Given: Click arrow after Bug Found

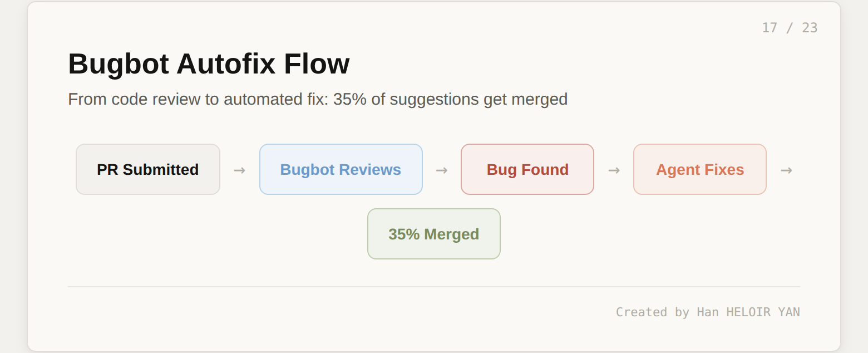Looking at the screenshot, I should point(614,170).
